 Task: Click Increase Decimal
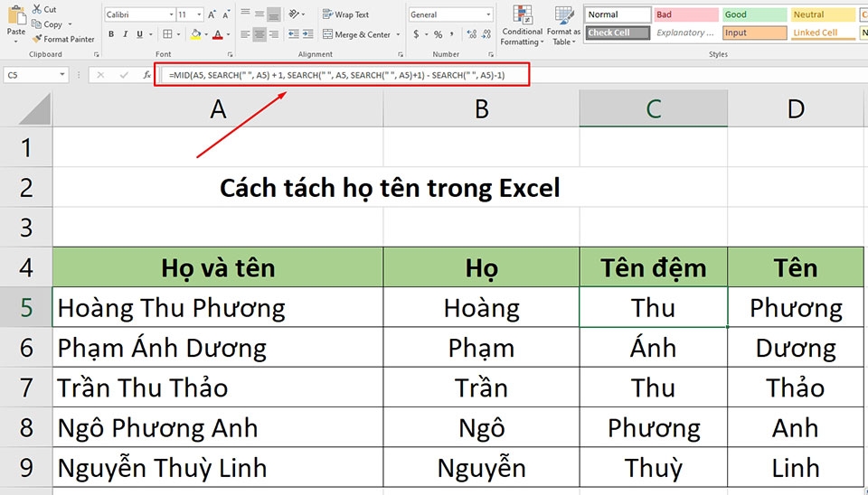(472, 34)
